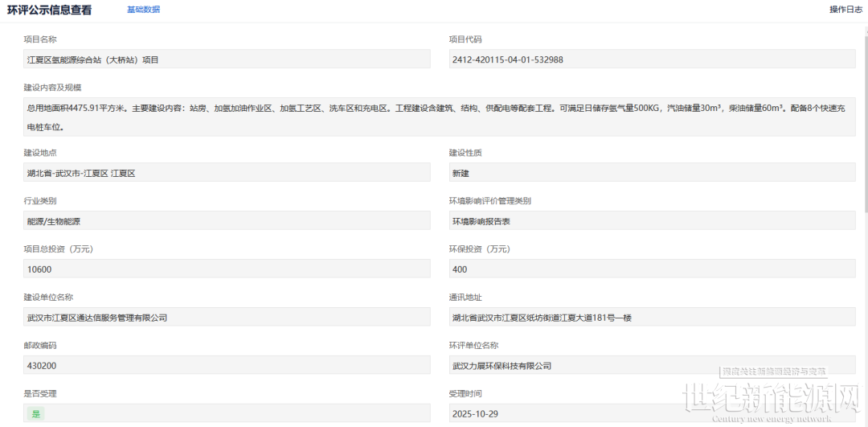868x427 pixels.
Task: Open the 基础数据 tab
Action: coord(143,10)
